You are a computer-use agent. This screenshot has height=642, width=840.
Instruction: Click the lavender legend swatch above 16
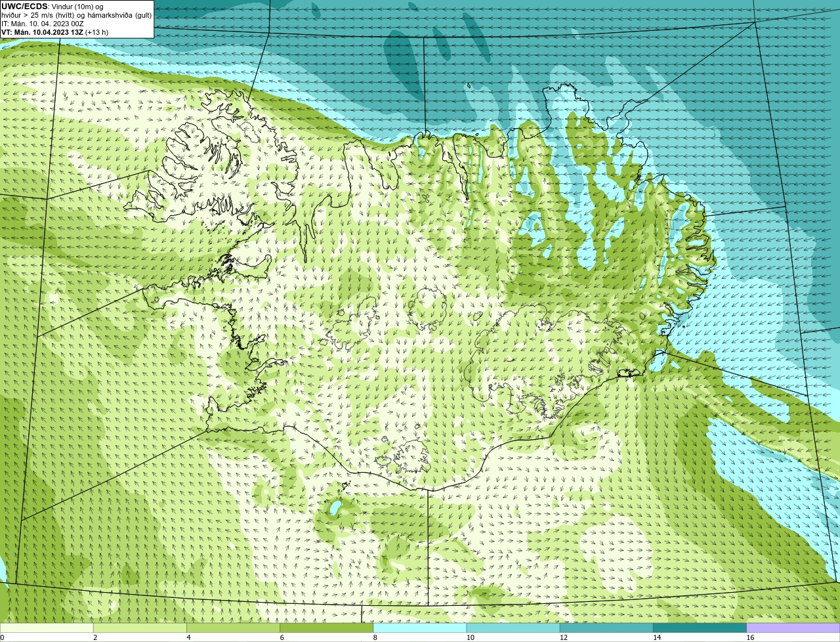793,628
